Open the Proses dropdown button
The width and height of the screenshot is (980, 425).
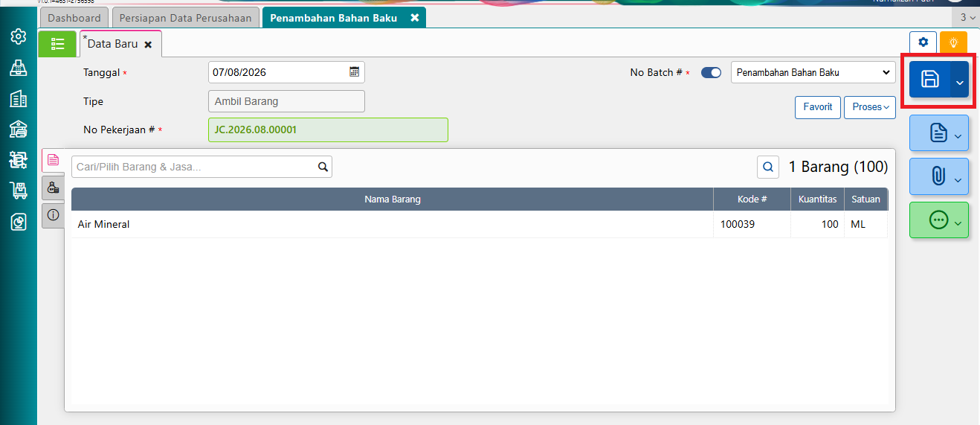pyautogui.click(x=870, y=107)
